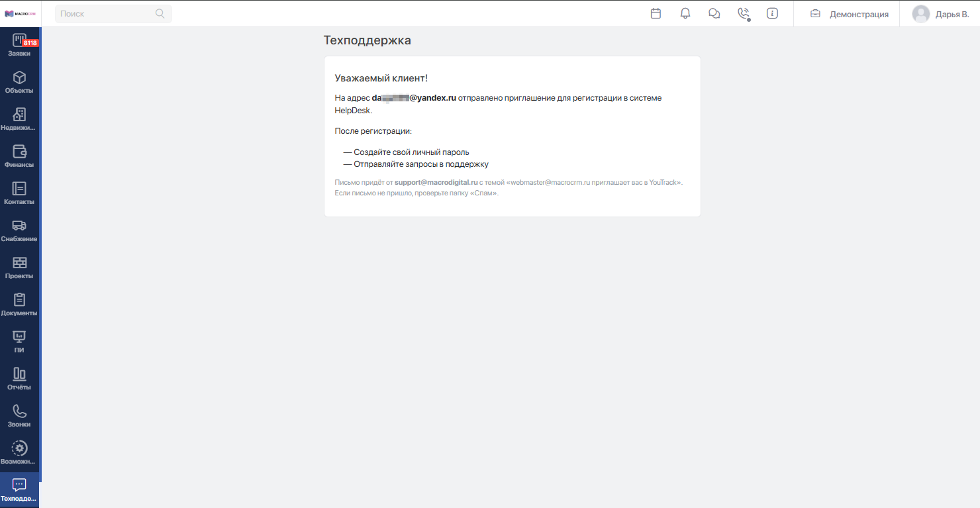Click the Поиск search field
The height and width of the screenshot is (508, 980).
(x=113, y=14)
